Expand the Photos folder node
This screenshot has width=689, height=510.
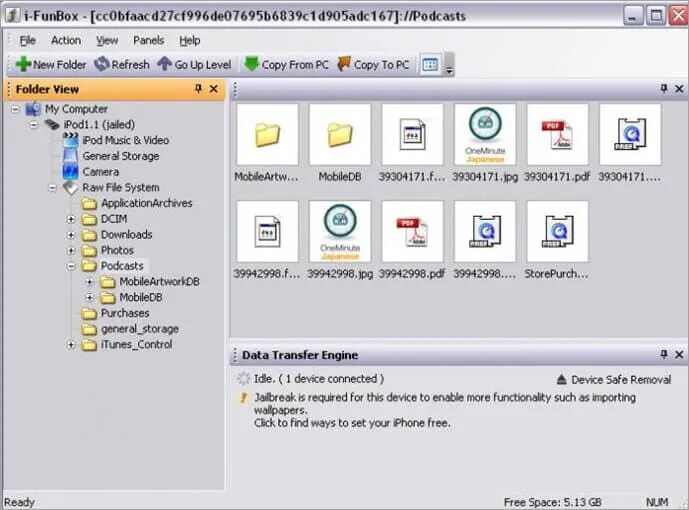click(71, 251)
